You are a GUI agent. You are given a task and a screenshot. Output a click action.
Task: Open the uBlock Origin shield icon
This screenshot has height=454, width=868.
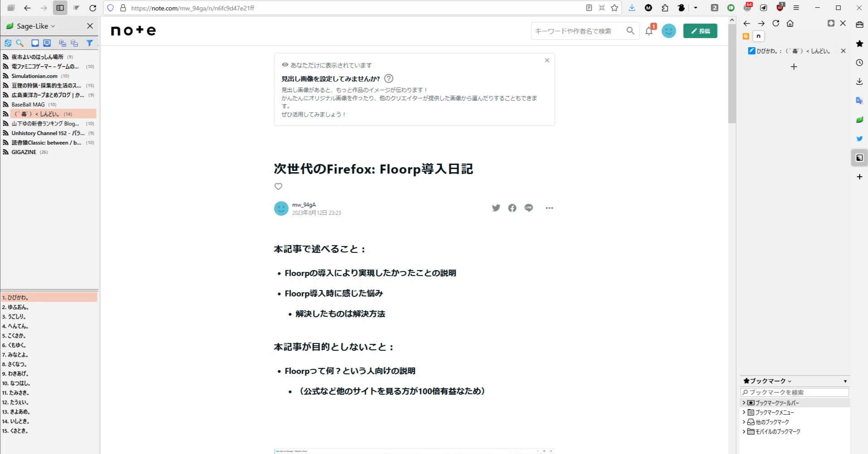click(780, 8)
